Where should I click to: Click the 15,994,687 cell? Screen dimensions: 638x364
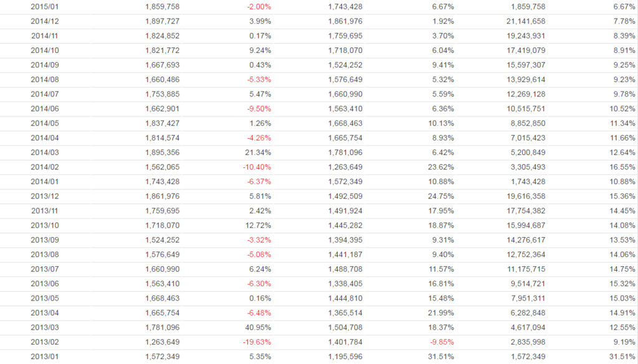(x=522, y=225)
